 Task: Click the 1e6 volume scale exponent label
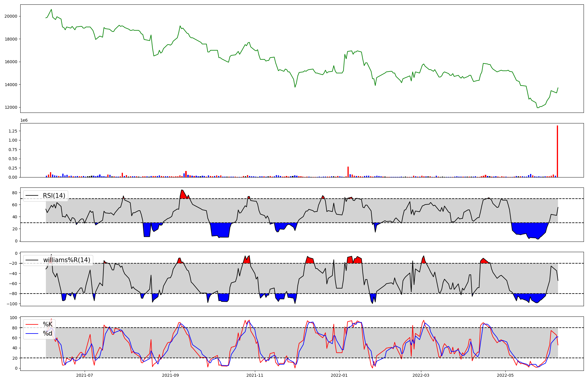click(x=24, y=120)
